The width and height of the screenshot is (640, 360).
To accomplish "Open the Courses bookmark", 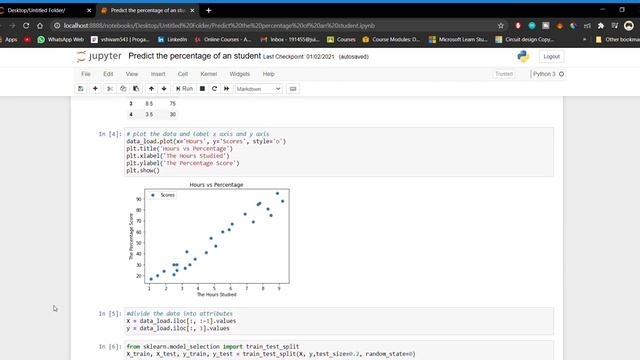I will point(341,40).
